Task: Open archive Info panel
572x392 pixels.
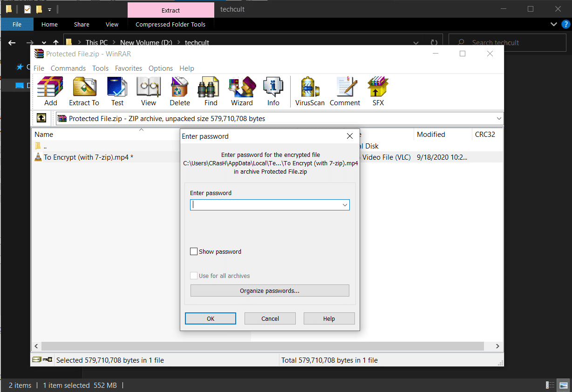Action: (x=273, y=91)
